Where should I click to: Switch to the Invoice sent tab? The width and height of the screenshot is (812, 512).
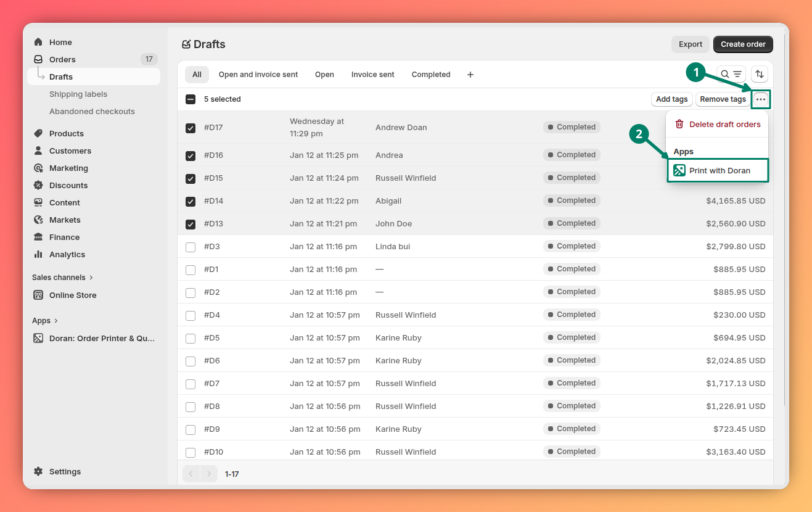tap(373, 75)
